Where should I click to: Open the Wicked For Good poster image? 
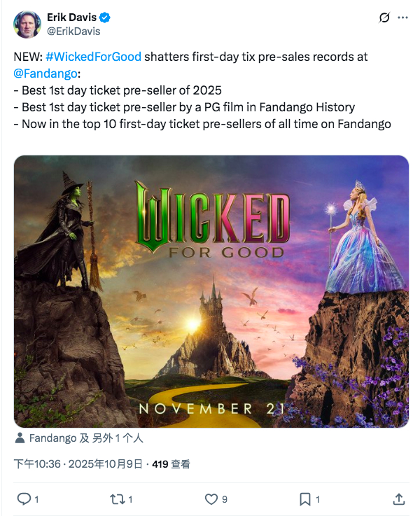point(211,291)
